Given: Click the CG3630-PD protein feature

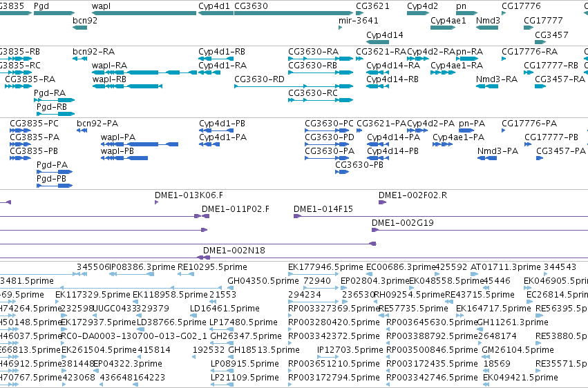Looking at the screenshot, I should pyautogui.click(x=327, y=144).
